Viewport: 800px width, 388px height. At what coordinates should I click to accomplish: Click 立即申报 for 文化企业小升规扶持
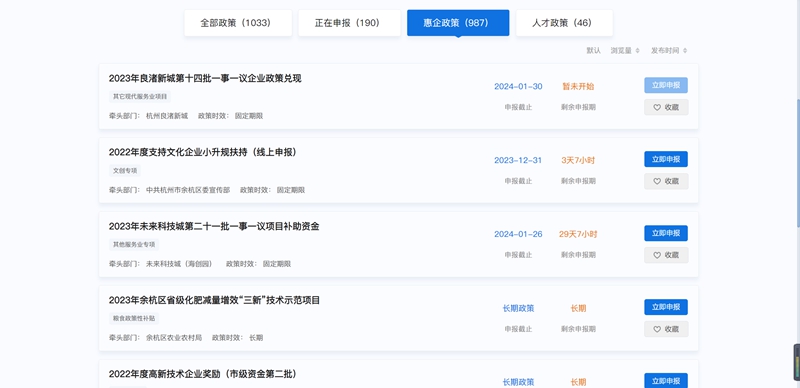point(666,159)
